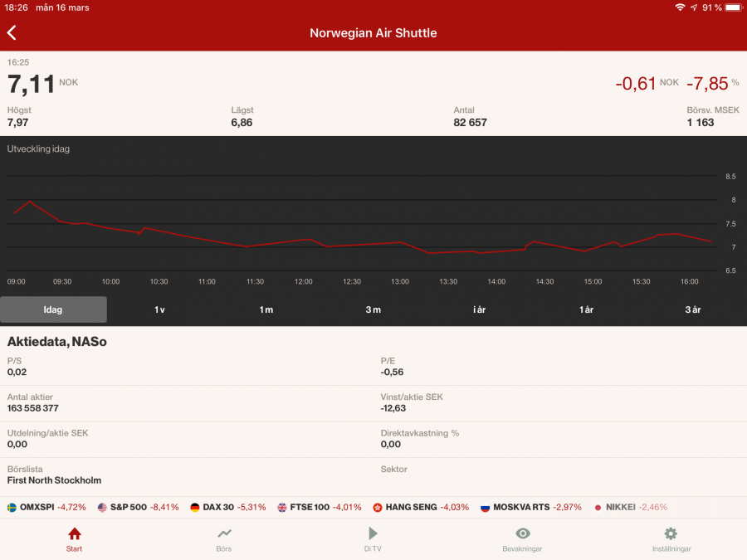Open the Start home tab icon

[x=74, y=533]
